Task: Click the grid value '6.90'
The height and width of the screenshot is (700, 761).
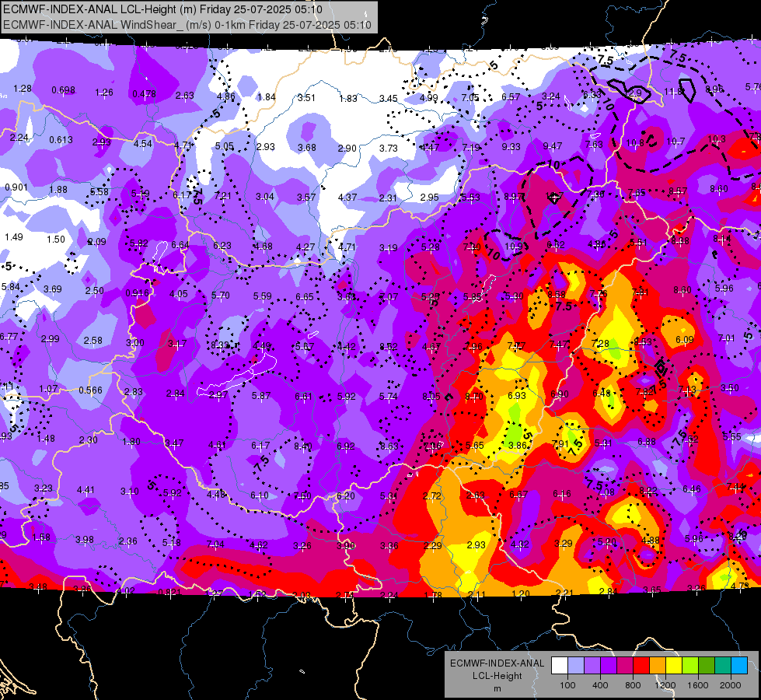Action: click(560, 394)
